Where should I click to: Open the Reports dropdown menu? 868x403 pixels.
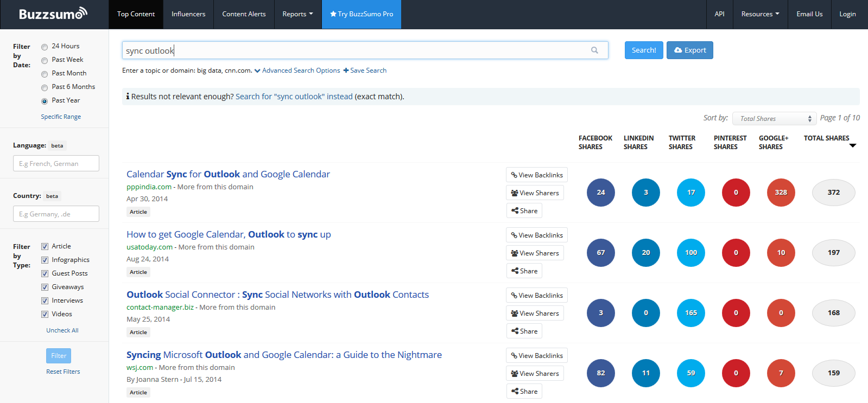297,14
